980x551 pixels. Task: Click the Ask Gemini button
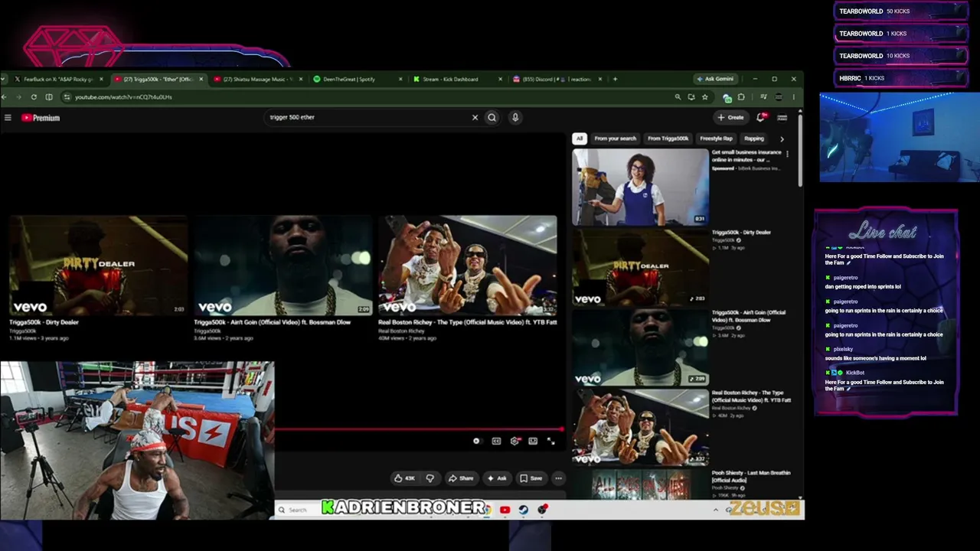[715, 79]
